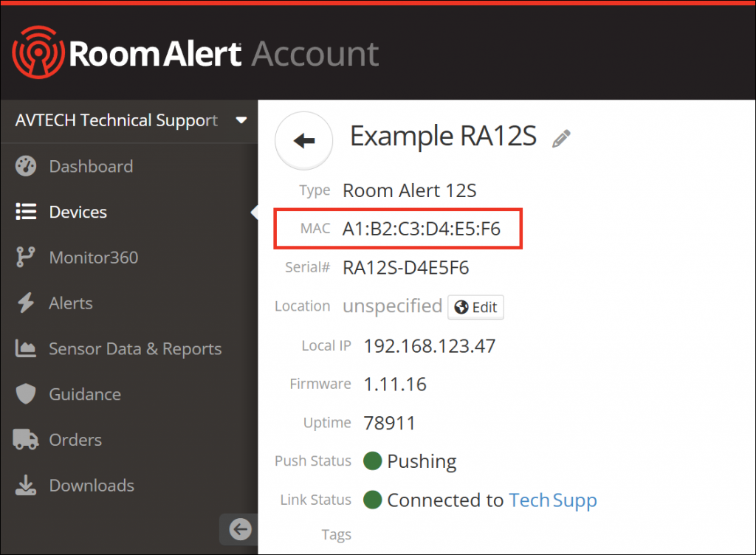The image size is (756, 555).
Task: Collapse the sidebar with the bottom arrow
Action: (240, 528)
